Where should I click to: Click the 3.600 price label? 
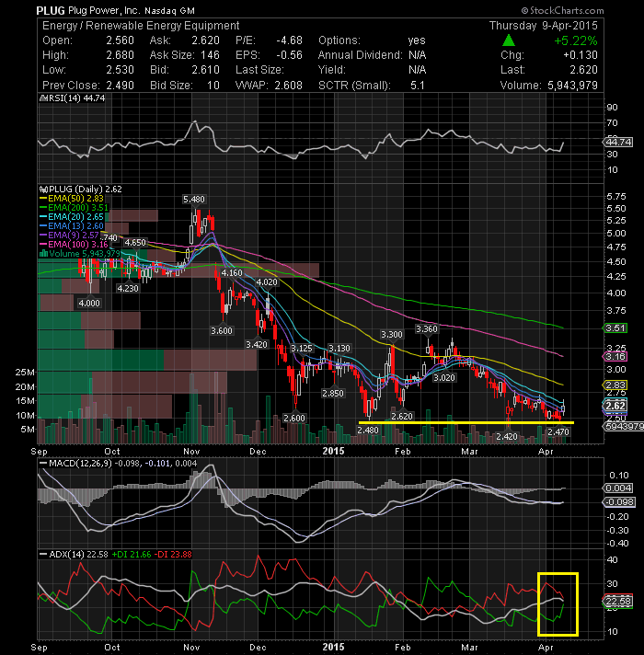[222, 331]
